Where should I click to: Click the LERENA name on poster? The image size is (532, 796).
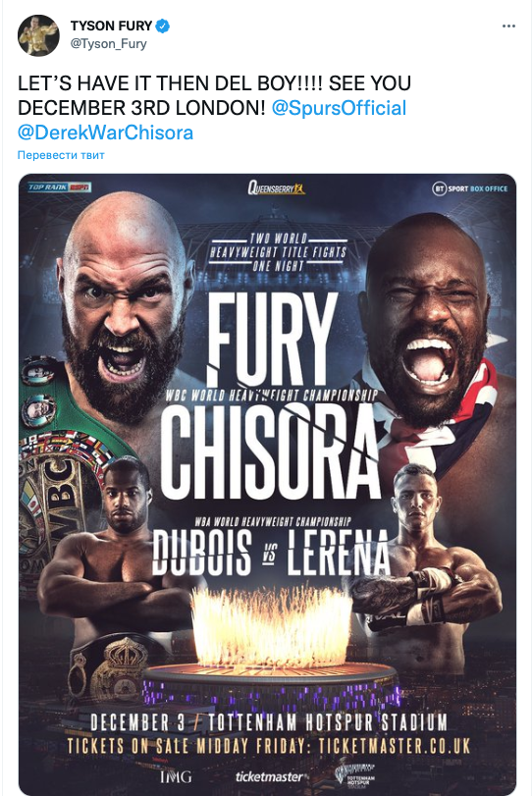tap(339, 553)
